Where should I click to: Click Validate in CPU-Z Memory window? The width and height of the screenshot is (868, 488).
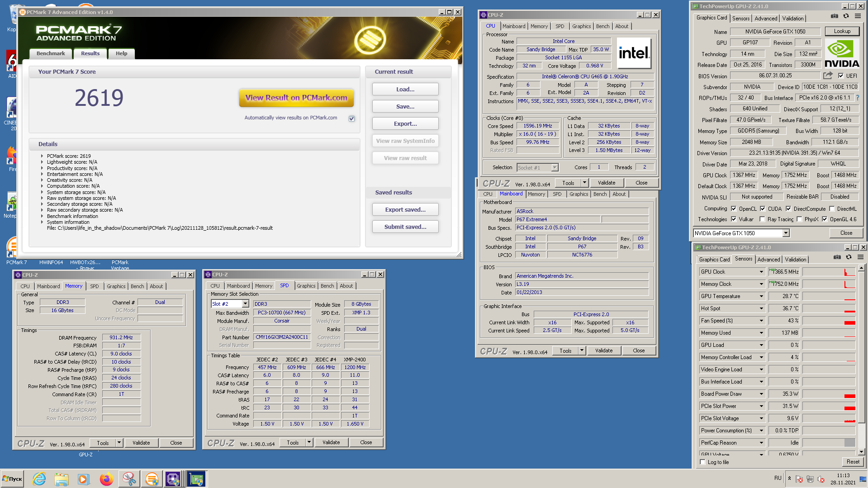tap(141, 443)
